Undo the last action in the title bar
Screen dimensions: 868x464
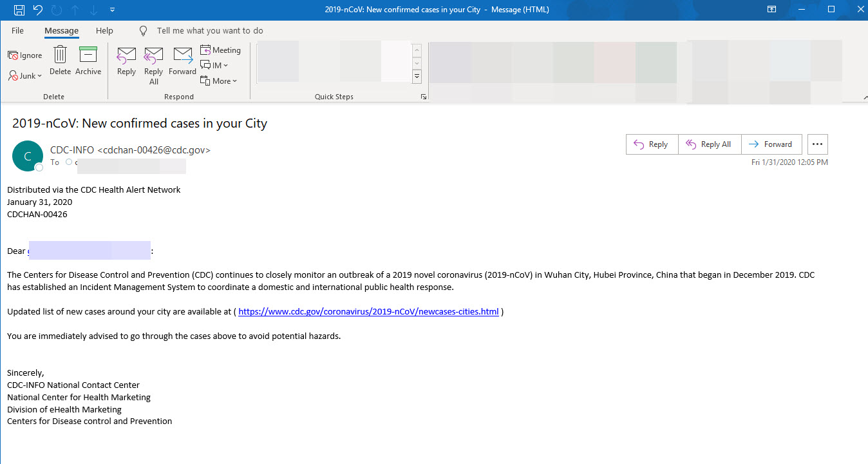[x=38, y=10]
